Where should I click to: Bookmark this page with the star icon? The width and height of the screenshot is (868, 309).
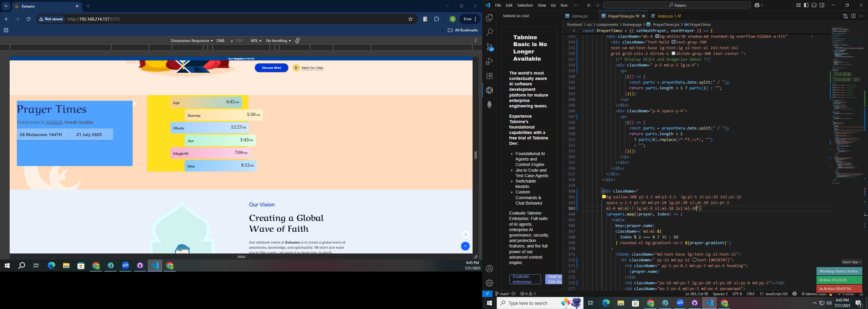410,19
